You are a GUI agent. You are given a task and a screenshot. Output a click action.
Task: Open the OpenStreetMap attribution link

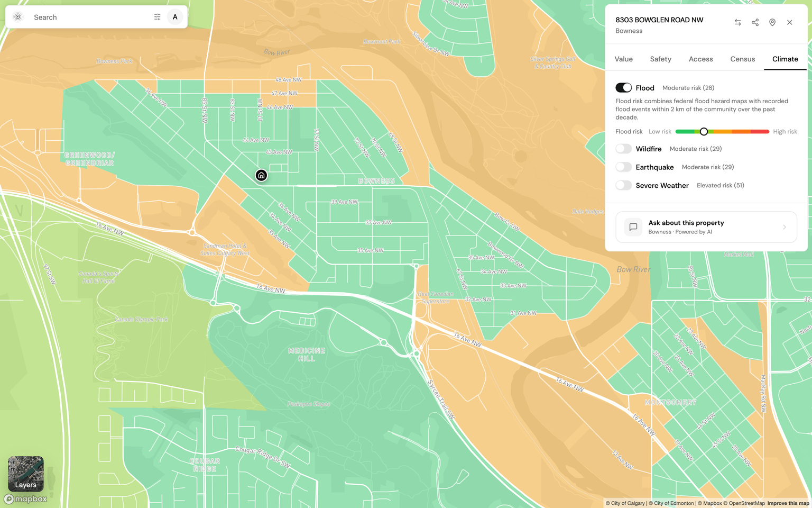point(744,503)
